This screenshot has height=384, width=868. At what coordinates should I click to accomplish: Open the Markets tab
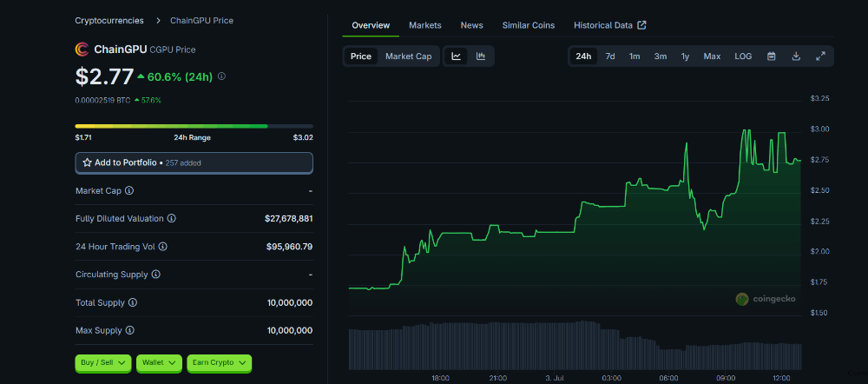point(425,25)
